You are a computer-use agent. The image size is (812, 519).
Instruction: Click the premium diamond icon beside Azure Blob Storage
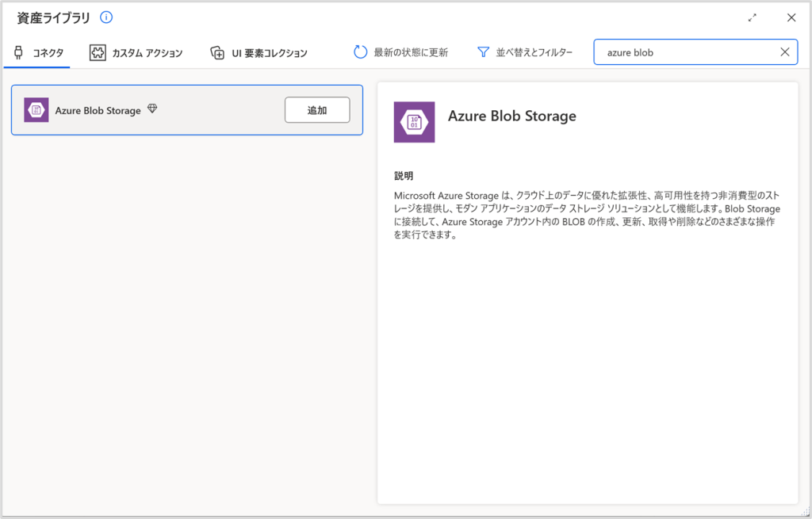pyautogui.click(x=152, y=109)
